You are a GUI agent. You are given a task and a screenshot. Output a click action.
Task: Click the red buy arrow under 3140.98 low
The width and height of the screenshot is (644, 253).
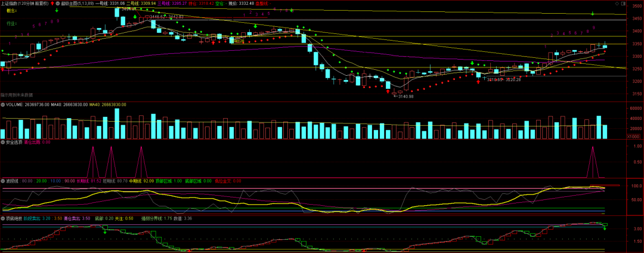388,91
